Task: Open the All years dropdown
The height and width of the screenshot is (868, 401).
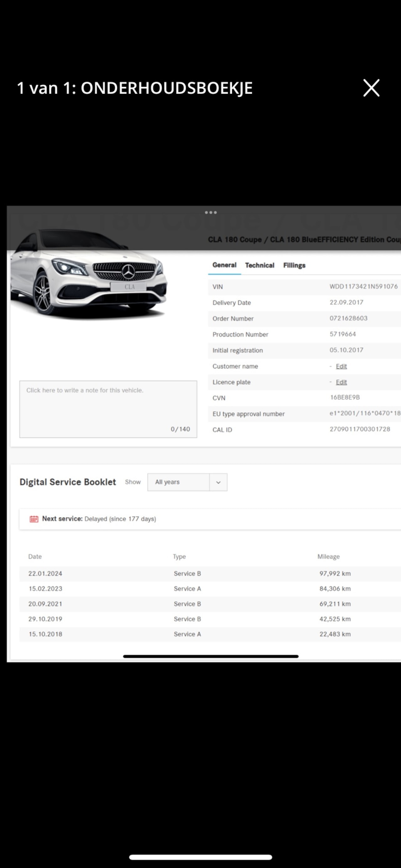Action: (187, 482)
